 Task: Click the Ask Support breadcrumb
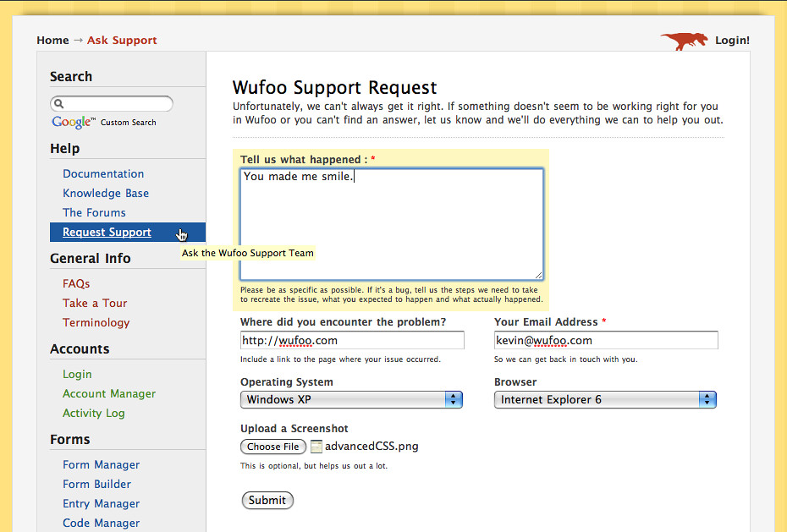(x=122, y=40)
